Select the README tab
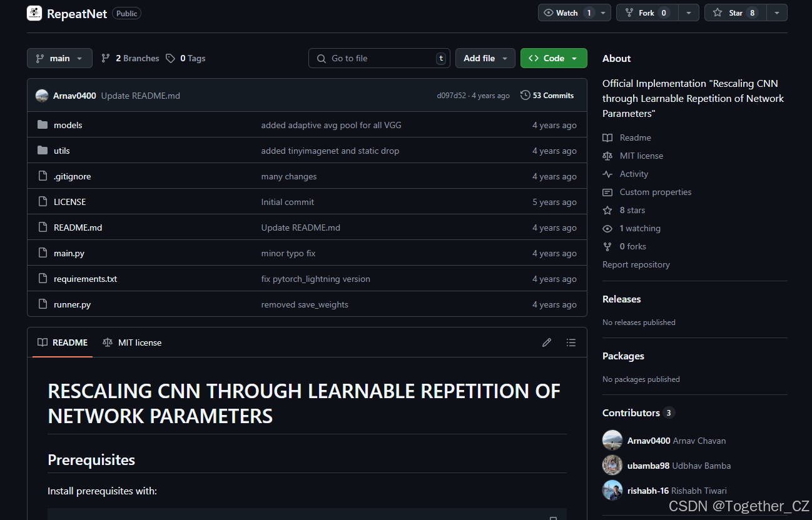 coord(63,342)
